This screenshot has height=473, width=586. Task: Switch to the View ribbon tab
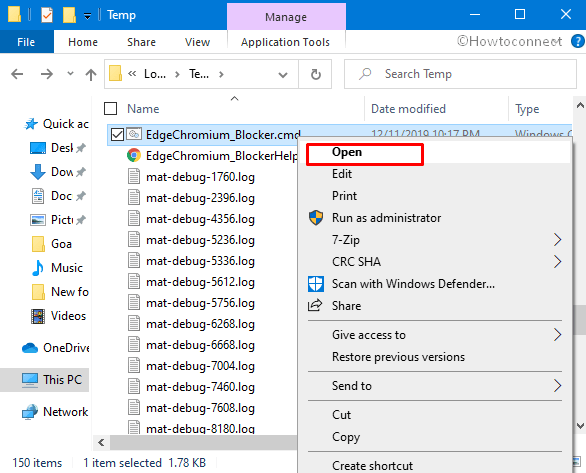197,42
